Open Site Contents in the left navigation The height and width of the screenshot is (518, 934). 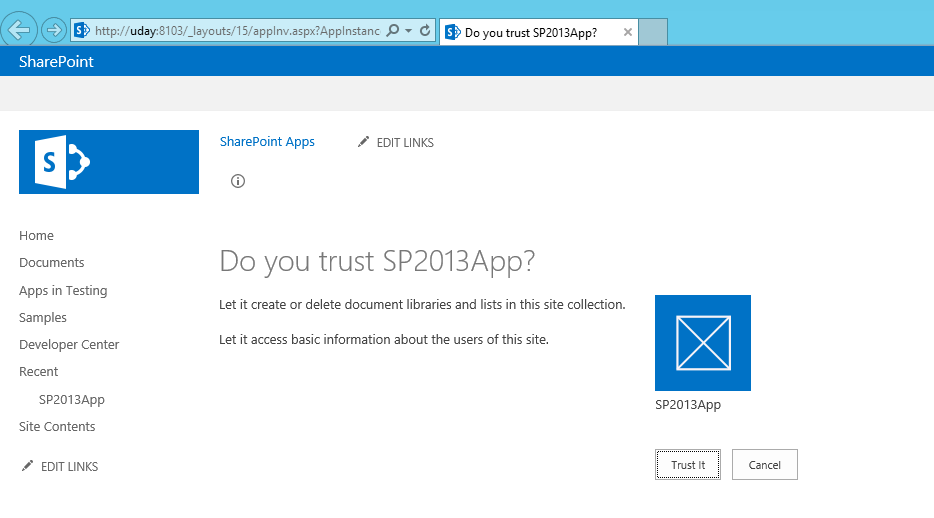pyautogui.click(x=57, y=426)
